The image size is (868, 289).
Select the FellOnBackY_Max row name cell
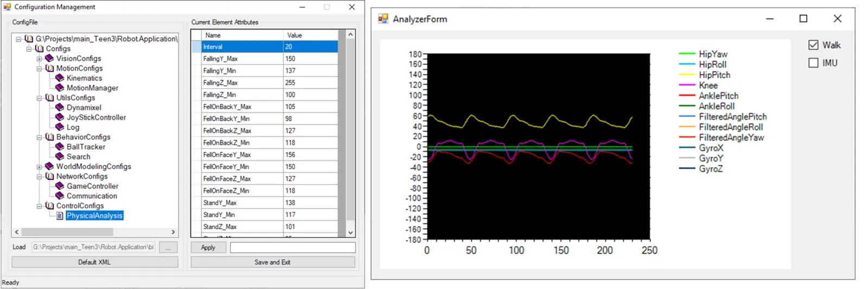pos(242,107)
